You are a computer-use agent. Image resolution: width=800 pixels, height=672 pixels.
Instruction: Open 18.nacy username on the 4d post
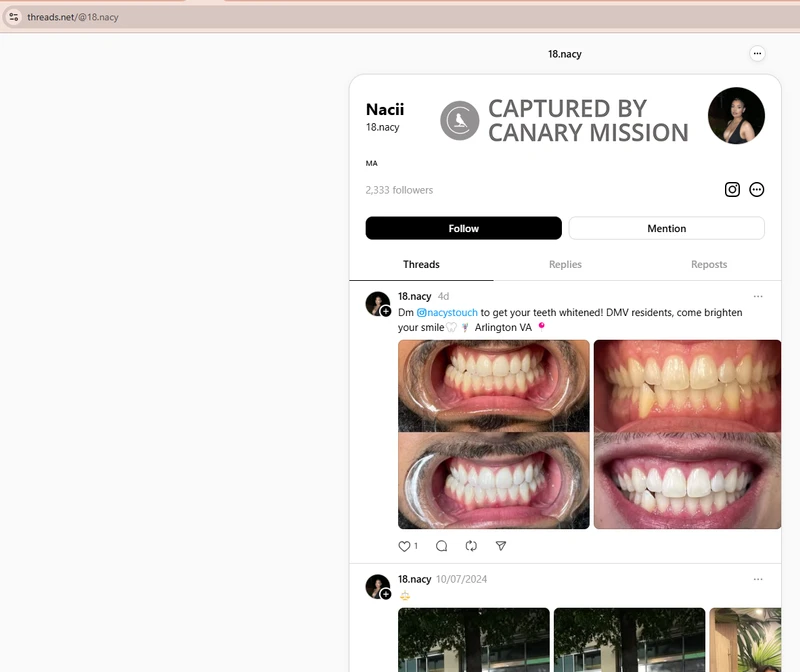click(414, 296)
